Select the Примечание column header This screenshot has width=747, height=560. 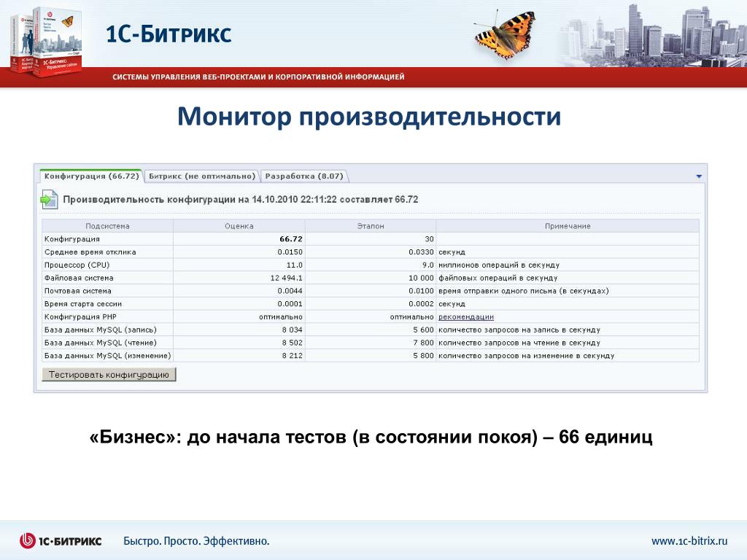pyautogui.click(x=568, y=226)
